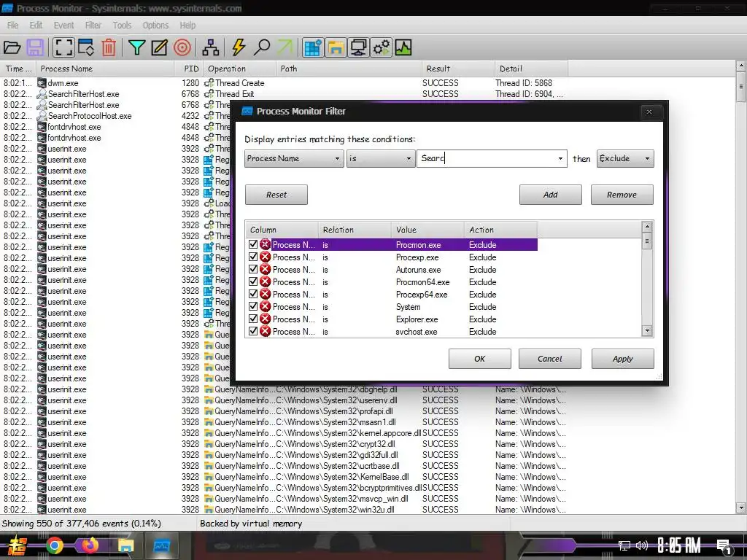The width and height of the screenshot is (747, 560).
Task: Click the Clear trash can icon
Action: point(109,47)
